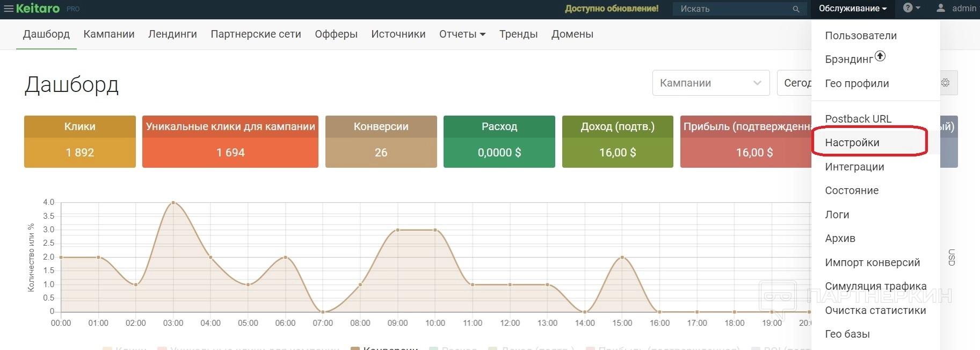Click the hamburger menu icon beside Keitaro

click(x=8, y=9)
